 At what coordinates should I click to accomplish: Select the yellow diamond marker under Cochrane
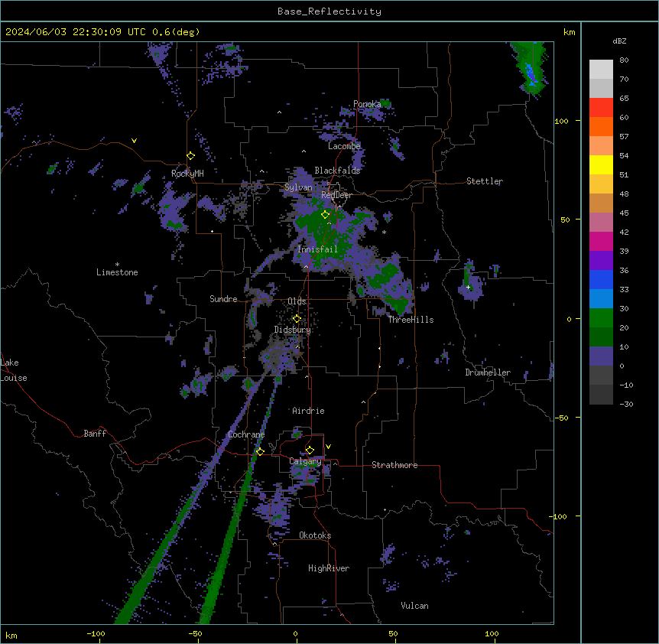tap(260, 451)
